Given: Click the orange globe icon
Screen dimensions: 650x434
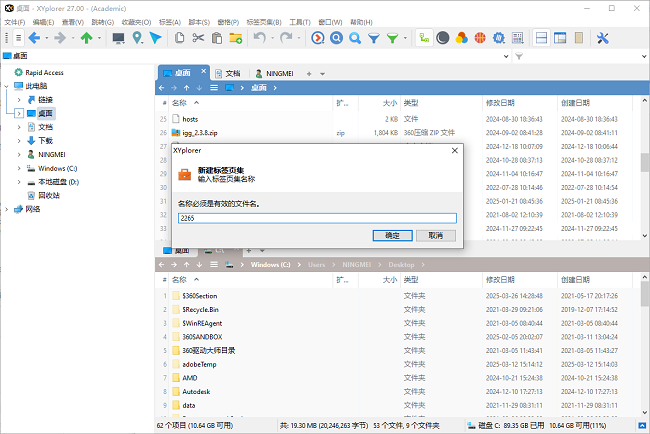Looking at the screenshot, I should click(480, 38).
